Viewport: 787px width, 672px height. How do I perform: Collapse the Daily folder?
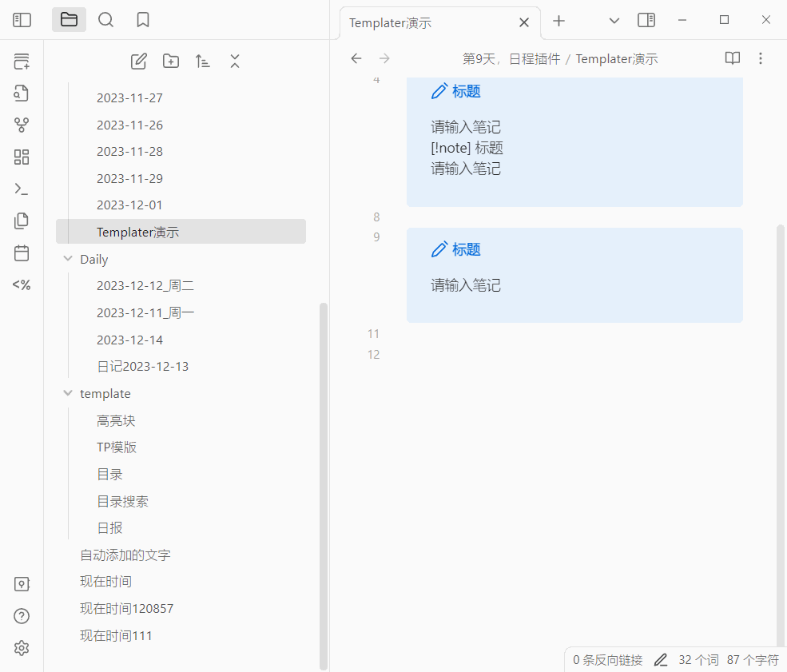click(68, 259)
